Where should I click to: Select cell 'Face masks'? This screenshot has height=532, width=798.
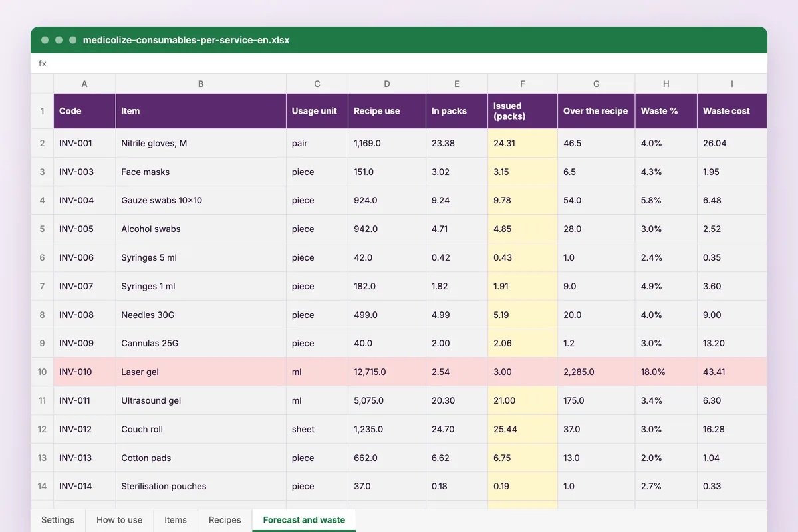tap(201, 172)
